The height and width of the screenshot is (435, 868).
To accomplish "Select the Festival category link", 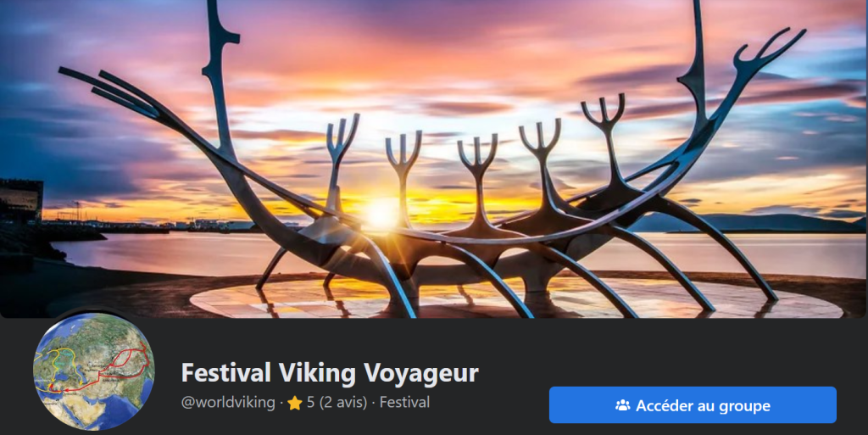I will pyautogui.click(x=404, y=402).
